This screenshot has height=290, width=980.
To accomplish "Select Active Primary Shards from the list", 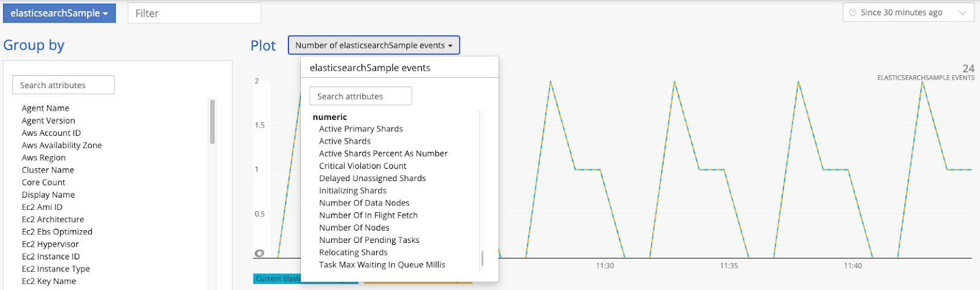I will 361,129.
